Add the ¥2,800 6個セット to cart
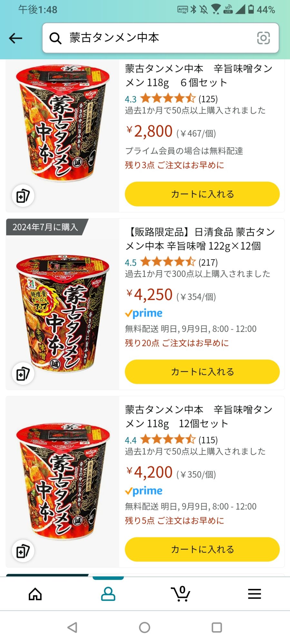Viewport: 290px width, 644px height. click(202, 194)
